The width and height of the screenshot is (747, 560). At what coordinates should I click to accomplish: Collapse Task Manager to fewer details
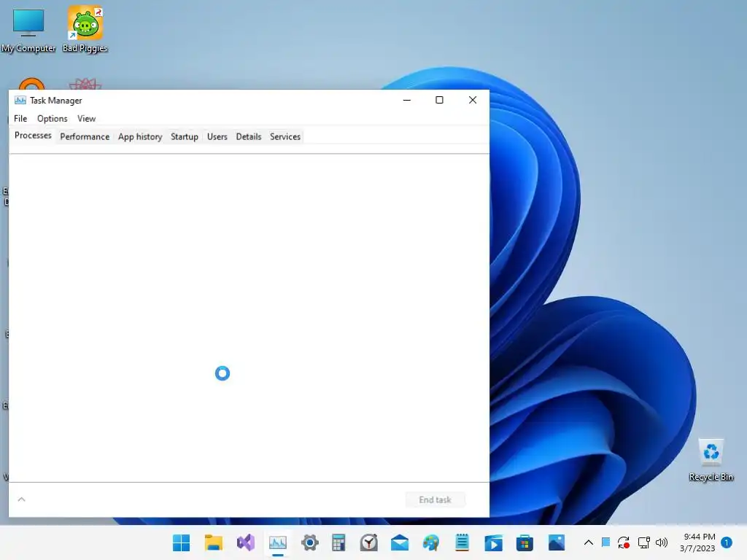click(x=21, y=499)
